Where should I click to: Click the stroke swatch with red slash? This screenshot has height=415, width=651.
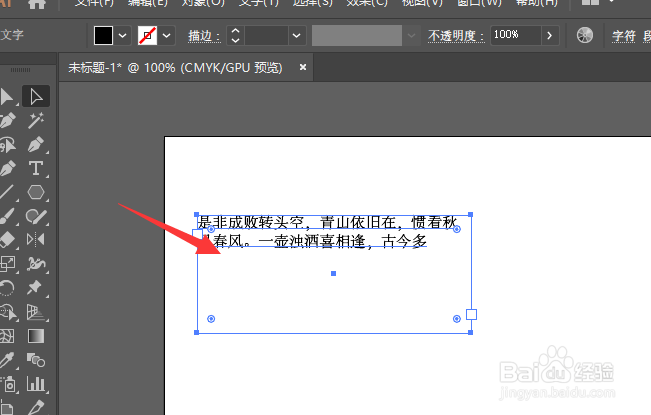[x=147, y=35]
